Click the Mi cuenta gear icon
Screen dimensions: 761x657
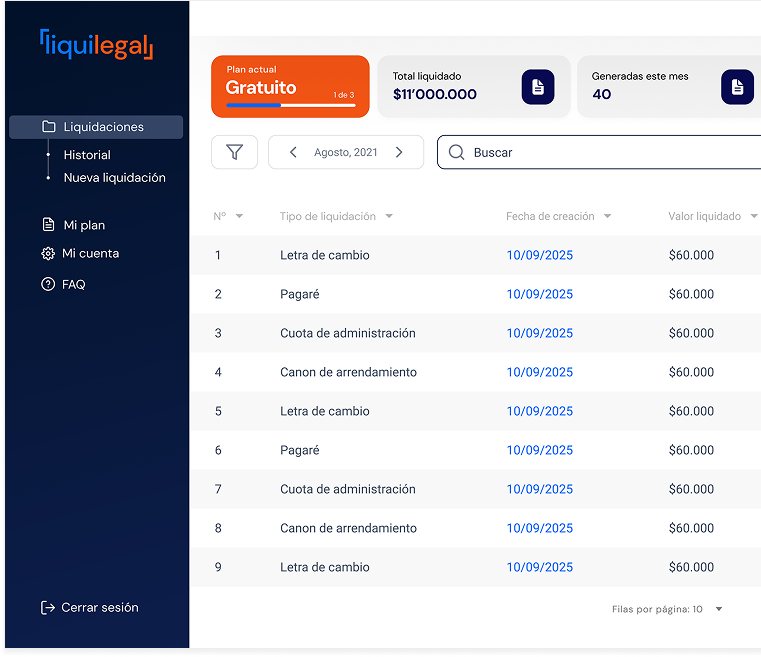(48, 254)
